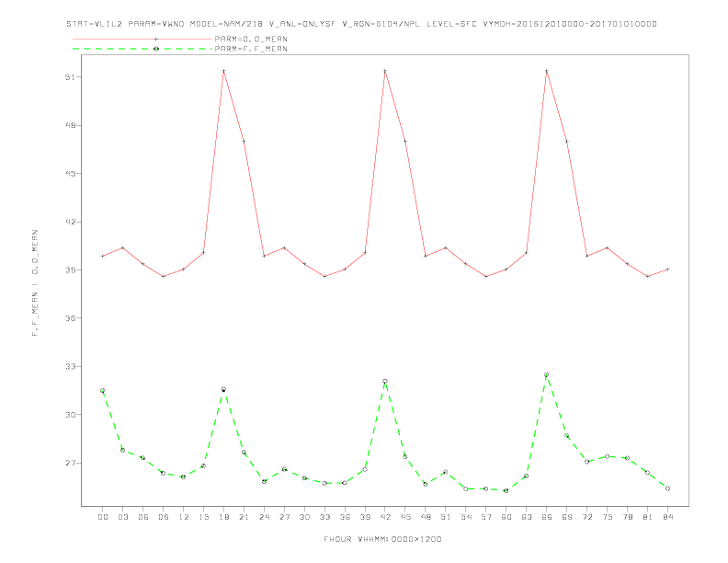This screenshot has width=728, height=563.
Task: Click the x-axis tick label 54
Action: (466, 517)
